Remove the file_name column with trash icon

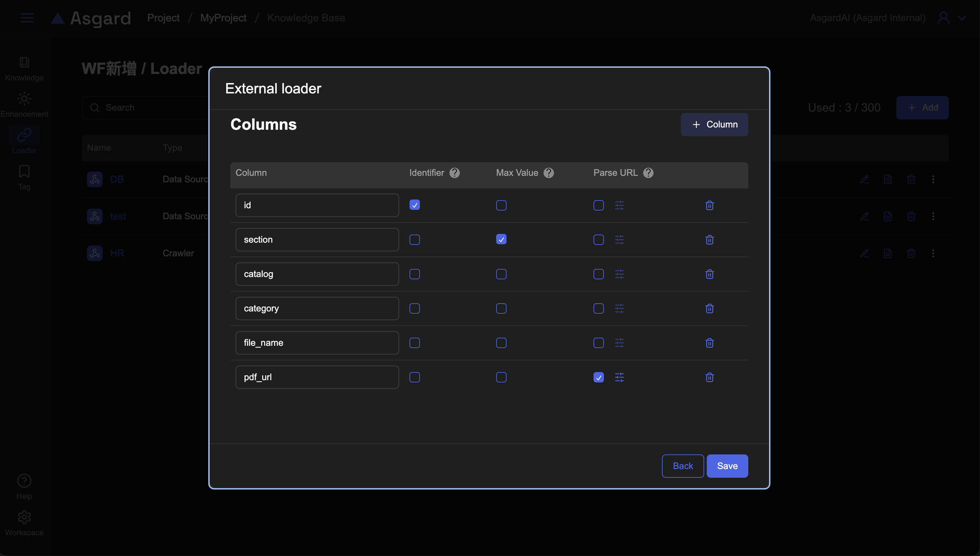(x=709, y=343)
